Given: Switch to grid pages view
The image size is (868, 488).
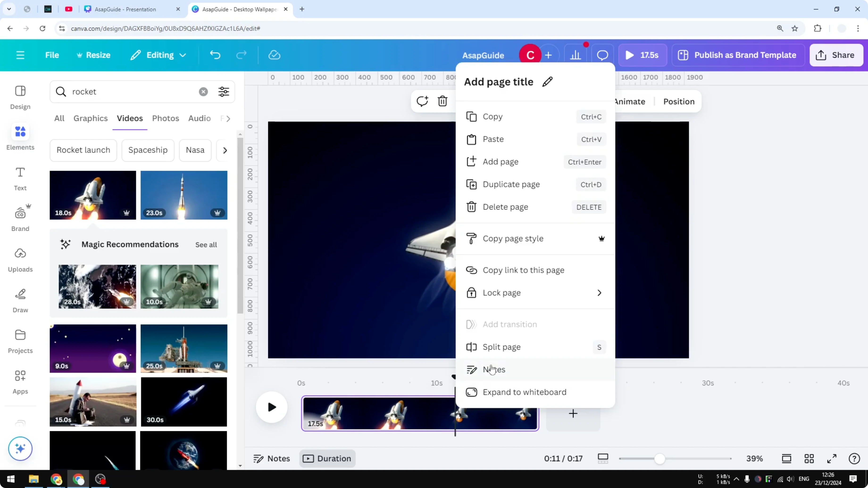Looking at the screenshot, I should 809,458.
